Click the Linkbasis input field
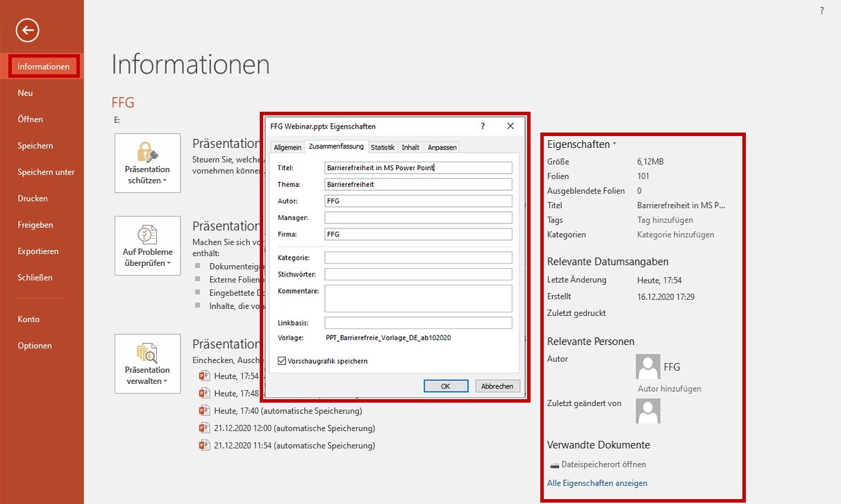Image resolution: width=841 pixels, height=504 pixels. (418, 323)
